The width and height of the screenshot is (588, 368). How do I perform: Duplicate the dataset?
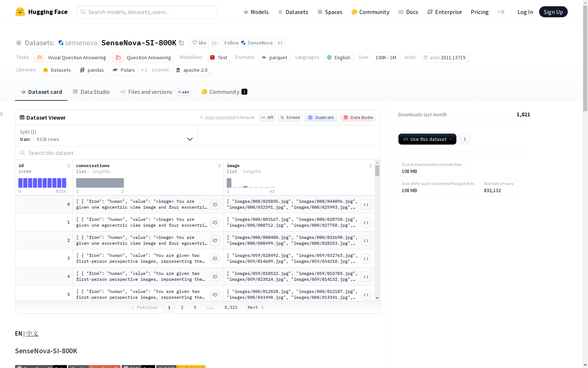pyautogui.click(x=321, y=117)
